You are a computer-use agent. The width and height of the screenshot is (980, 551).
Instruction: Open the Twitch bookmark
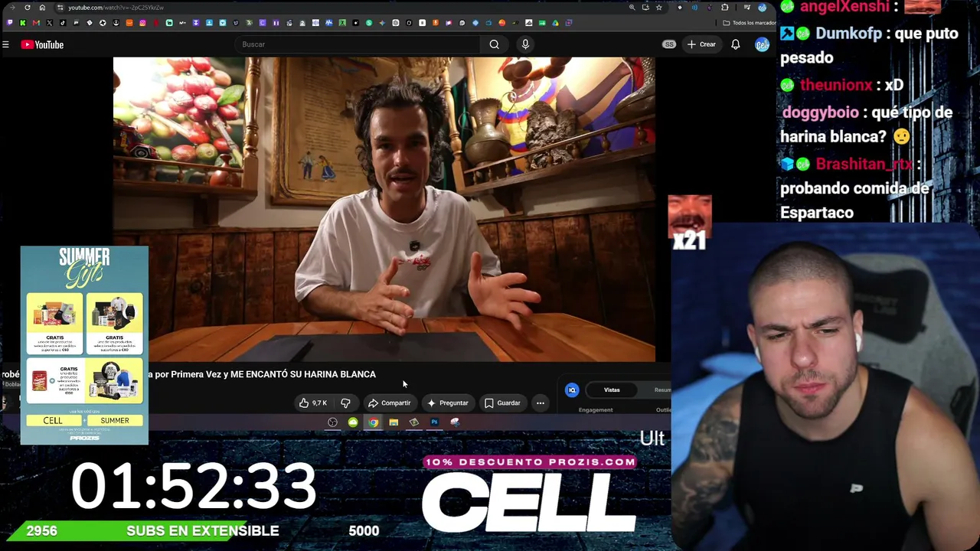click(x=10, y=23)
